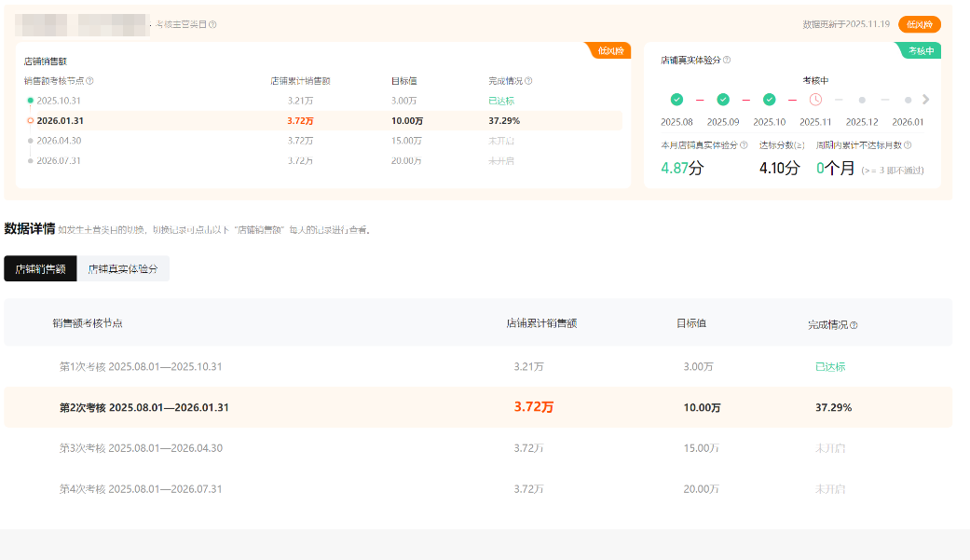Viewport: 970px width, 560px height.
Task: Click the orange 低风险 badge at top right
Action: 919,24
